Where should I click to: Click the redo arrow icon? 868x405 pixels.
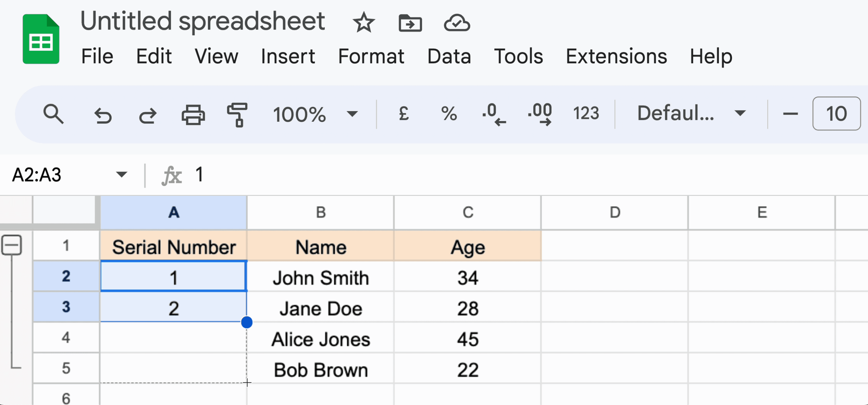[x=147, y=115]
